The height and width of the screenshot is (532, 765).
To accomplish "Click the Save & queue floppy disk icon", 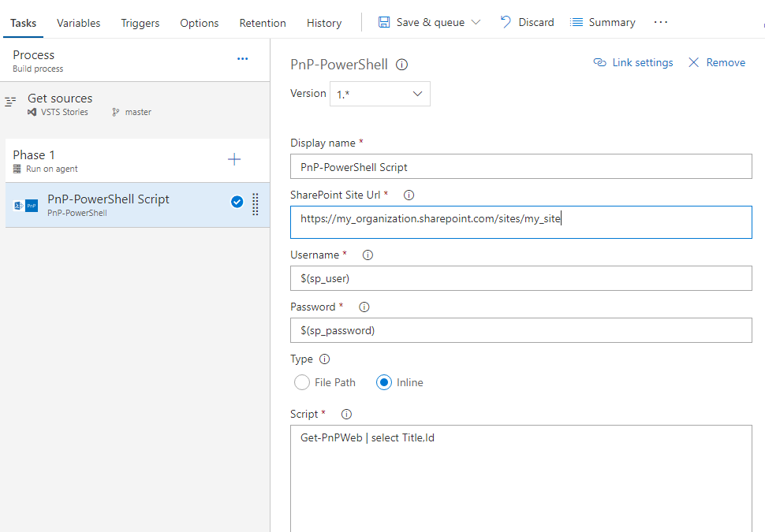I will tap(384, 22).
